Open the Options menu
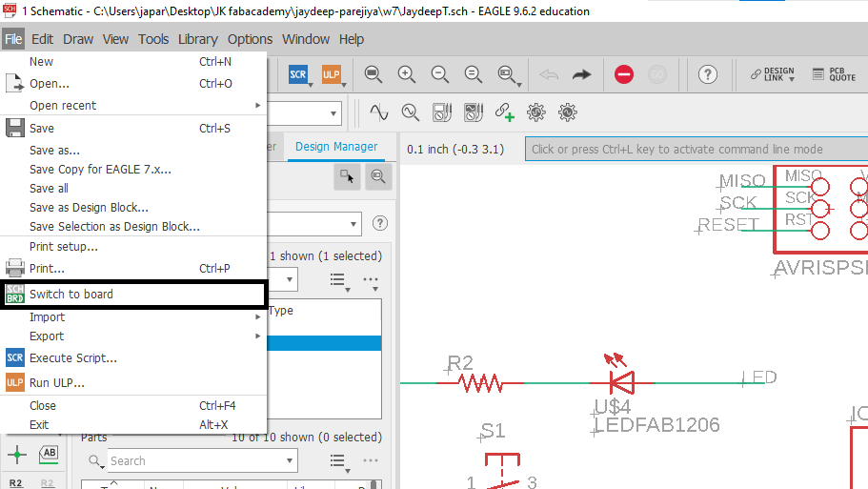 (250, 39)
